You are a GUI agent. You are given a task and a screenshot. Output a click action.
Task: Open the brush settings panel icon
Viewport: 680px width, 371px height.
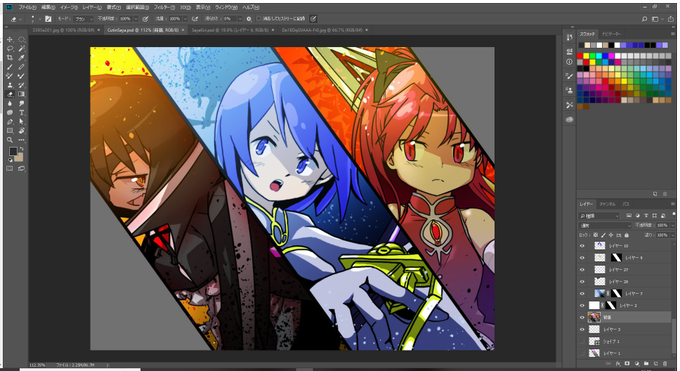(48, 19)
